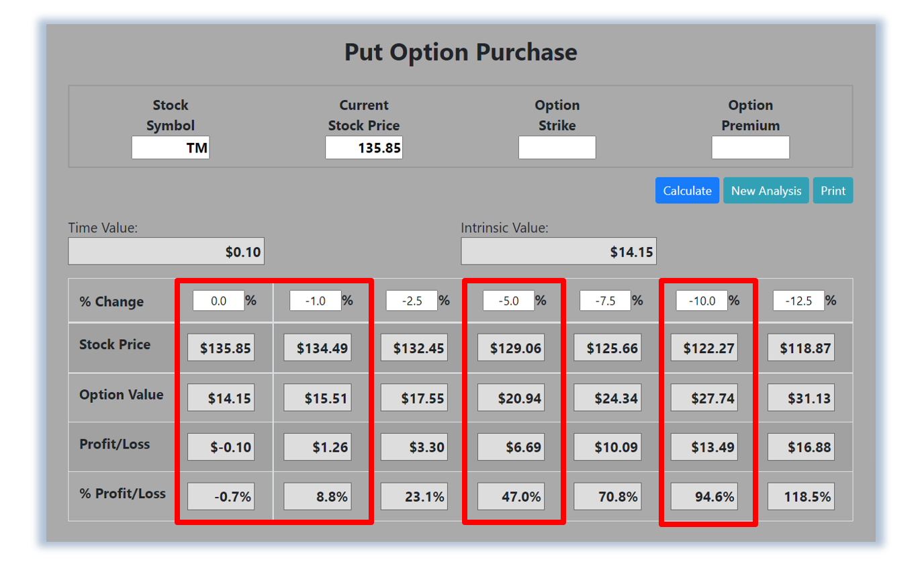Viewport: 924px width, 568px height.
Task: Select profit/loss cell $16.88
Action: [801, 447]
